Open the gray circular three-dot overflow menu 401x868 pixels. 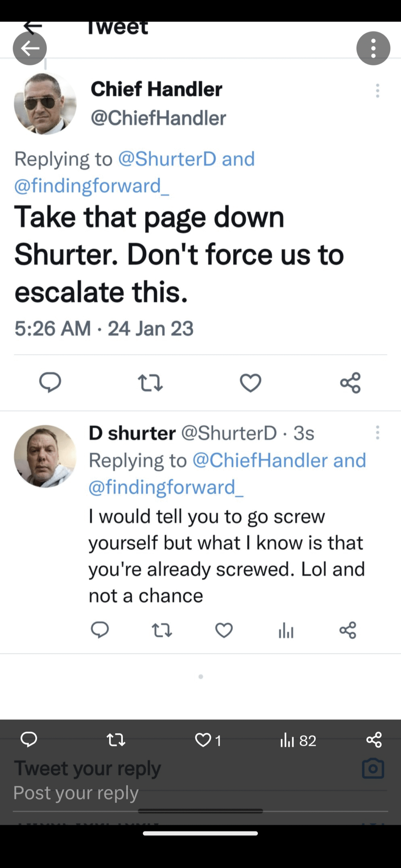click(x=373, y=48)
